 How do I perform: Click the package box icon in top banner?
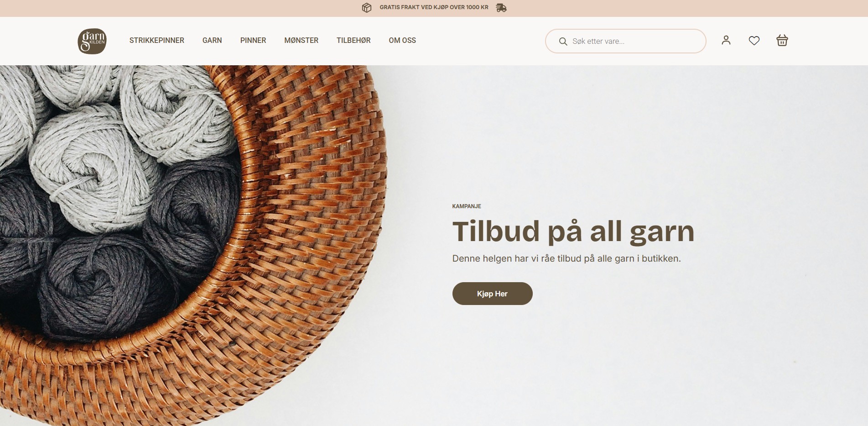(367, 8)
